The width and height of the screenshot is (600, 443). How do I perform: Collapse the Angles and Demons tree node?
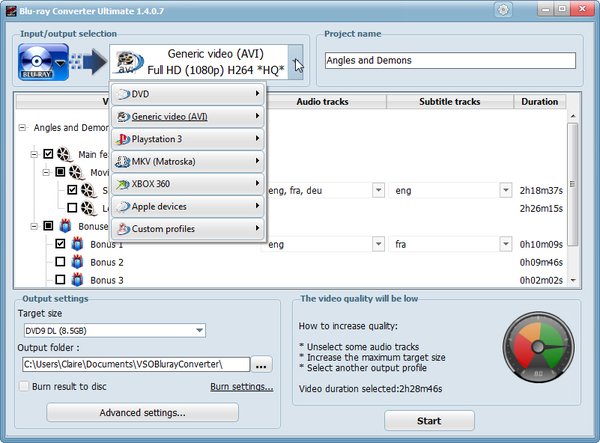[23, 128]
